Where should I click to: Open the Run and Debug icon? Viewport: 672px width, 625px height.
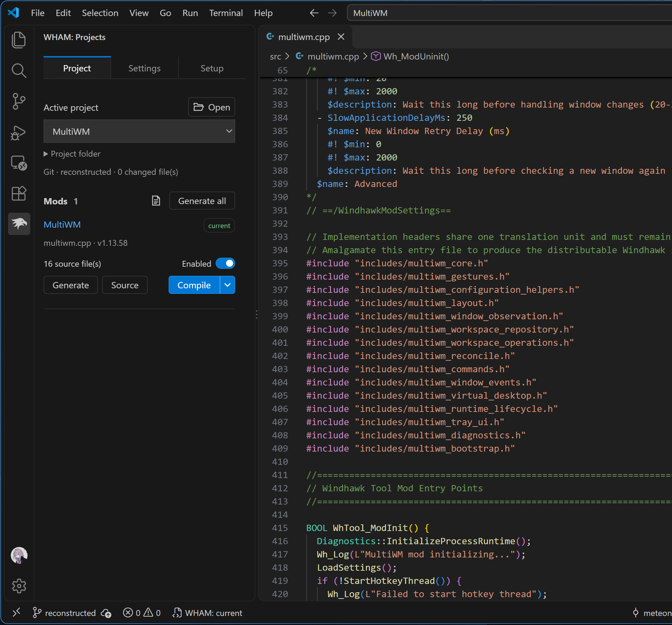click(x=19, y=132)
